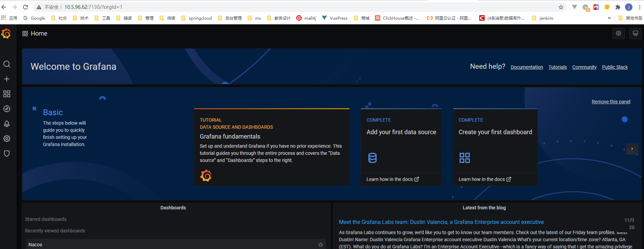Click the yellow note extension icon
644x249 pixels.
click(x=607, y=7)
